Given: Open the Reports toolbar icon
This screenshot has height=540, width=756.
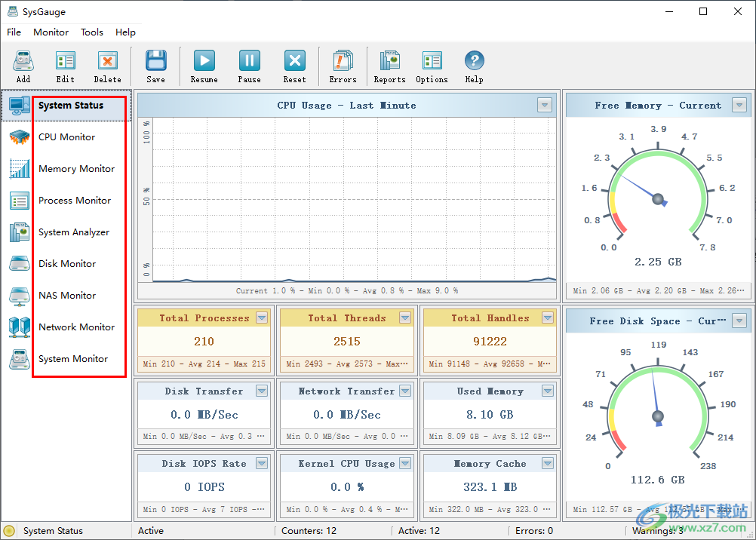Looking at the screenshot, I should pos(389,61).
